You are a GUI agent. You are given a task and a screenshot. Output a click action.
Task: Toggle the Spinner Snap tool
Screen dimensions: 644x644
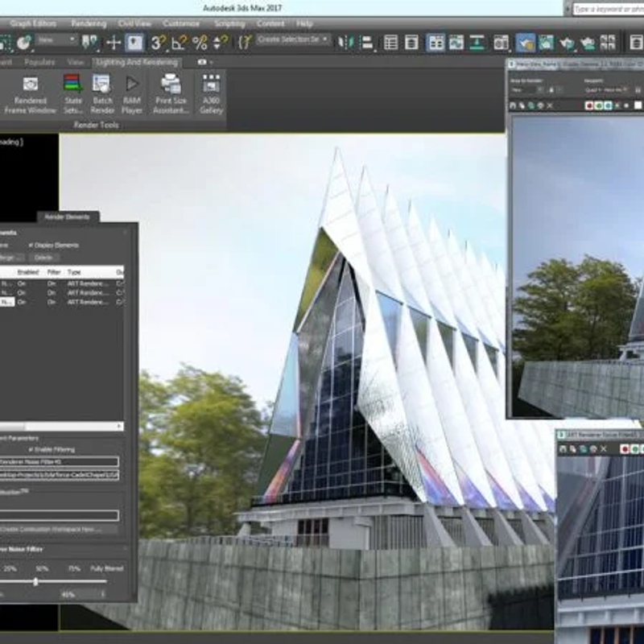[221, 43]
